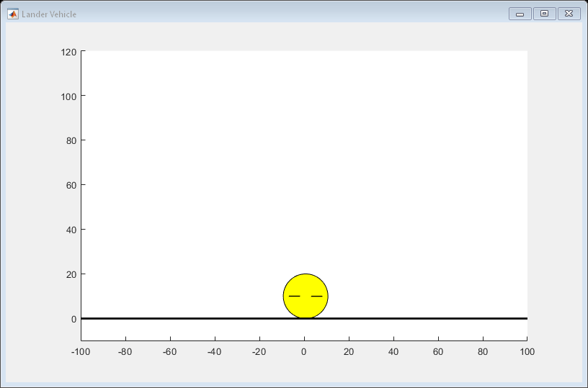This screenshot has height=388, width=588.
Task: Click the x-axis tick label 0
Action: point(304,352)
